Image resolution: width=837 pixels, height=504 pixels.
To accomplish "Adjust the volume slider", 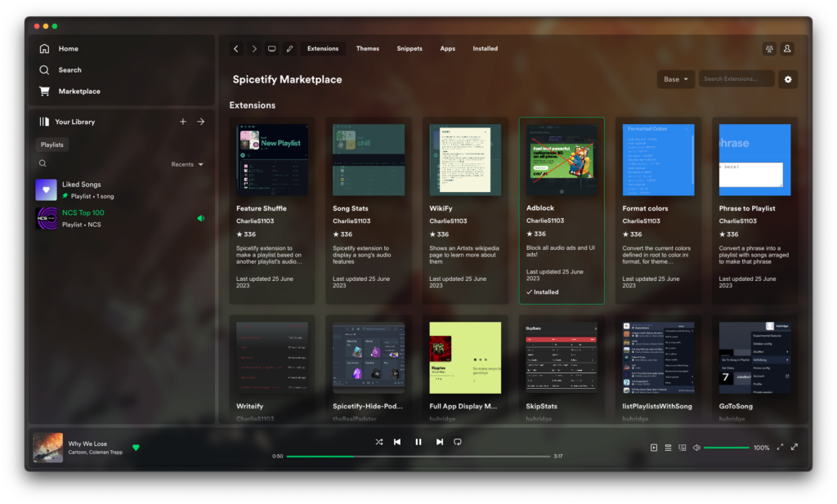I will pos(727,448).
